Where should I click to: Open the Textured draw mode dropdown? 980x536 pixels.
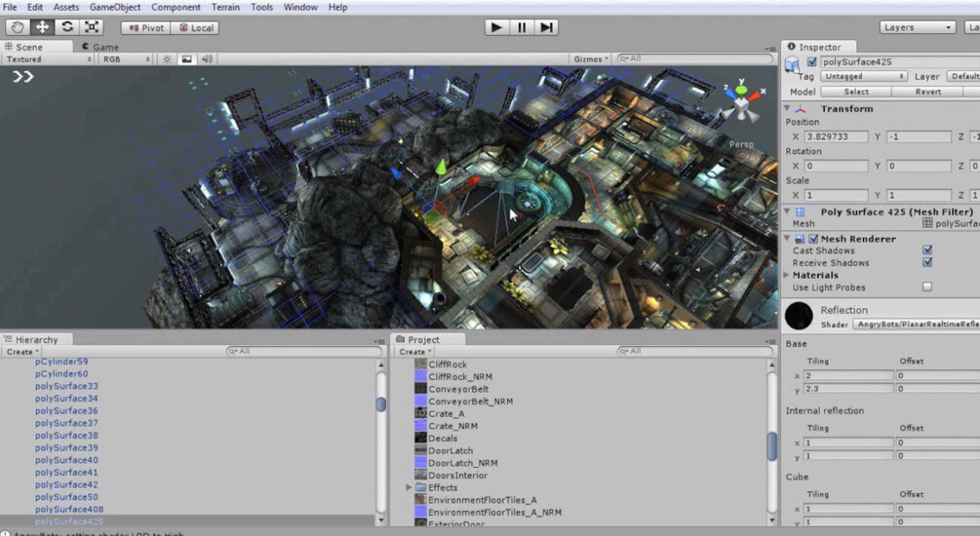tap(48, 58)
